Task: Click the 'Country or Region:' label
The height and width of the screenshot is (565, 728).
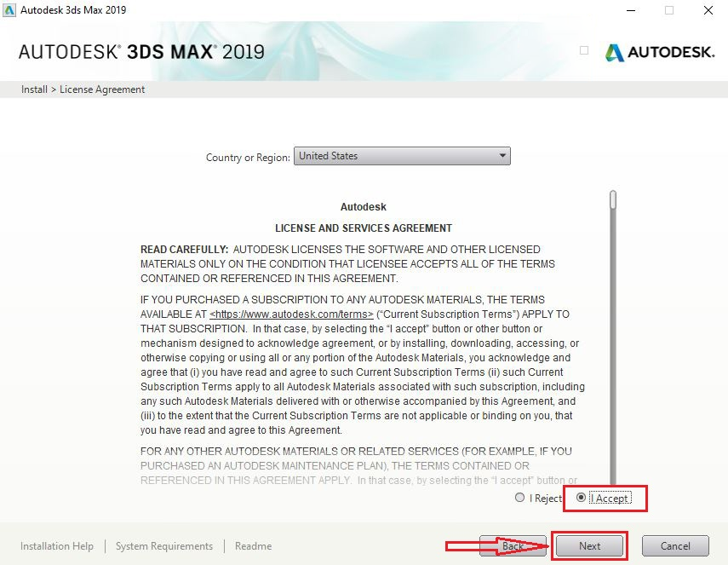Action: pos(248,158)
